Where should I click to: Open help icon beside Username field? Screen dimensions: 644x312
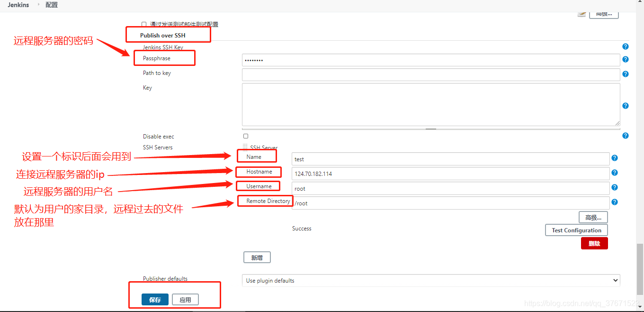(x=615, y=187)
